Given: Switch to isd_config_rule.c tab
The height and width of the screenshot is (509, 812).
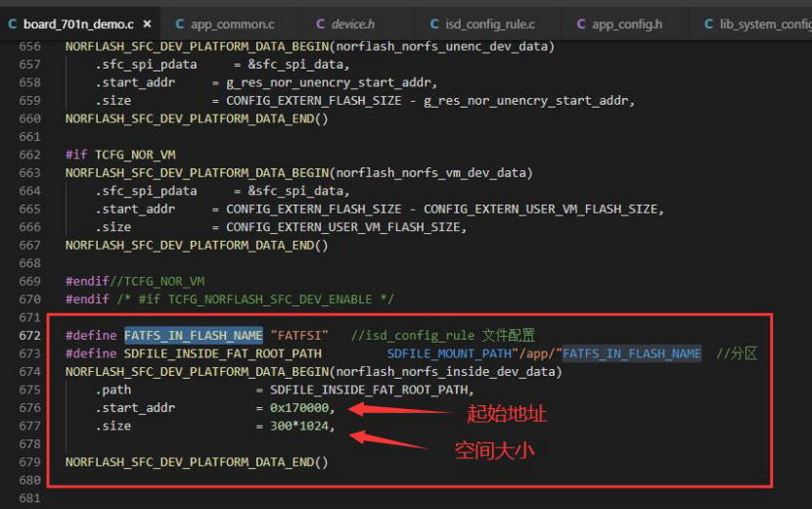Looking at the screenshot, I should coord(490,23).
